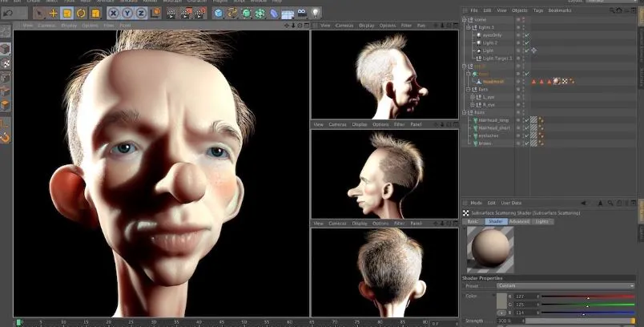Image resolution: width=644 pixels, height=327 pixels.
Task: Click the Light bulb object icon
Action: tap(316, 13)
